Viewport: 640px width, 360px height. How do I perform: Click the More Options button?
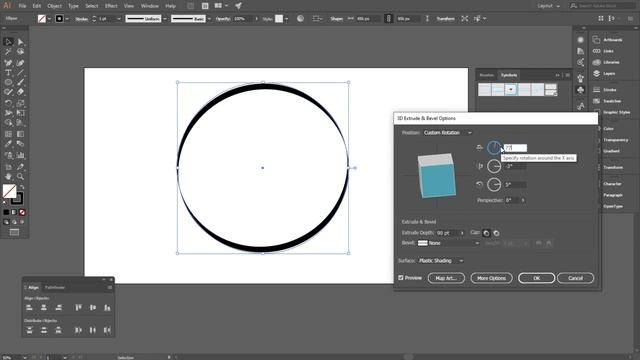491,278
